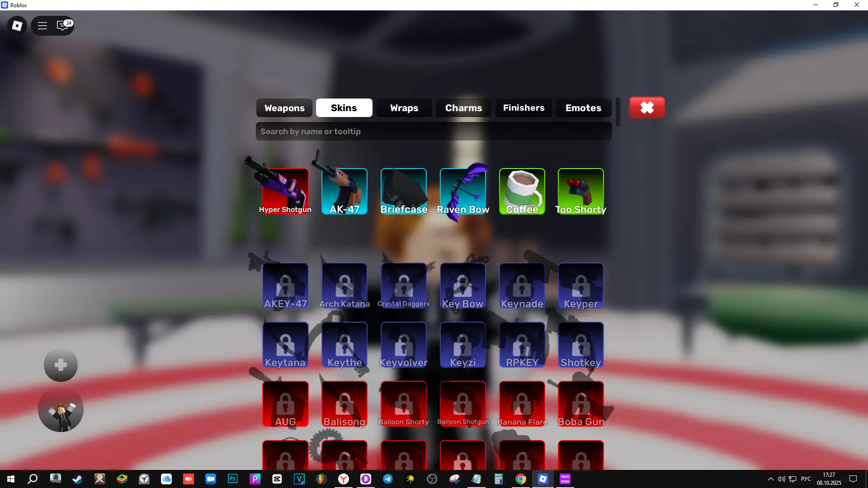This screenshot has height=488, width=868.
Task: Select the Hyper Shotgun skin
Action: point(285,192)
